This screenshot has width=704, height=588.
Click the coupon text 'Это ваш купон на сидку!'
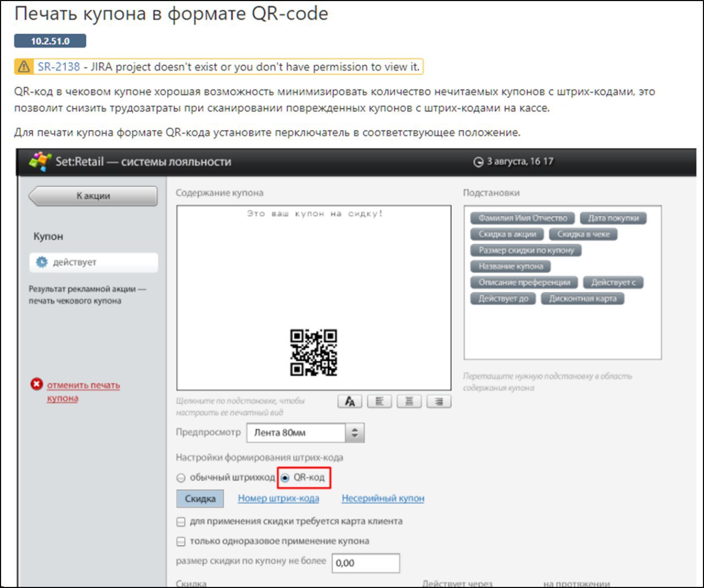coord(315,213)
